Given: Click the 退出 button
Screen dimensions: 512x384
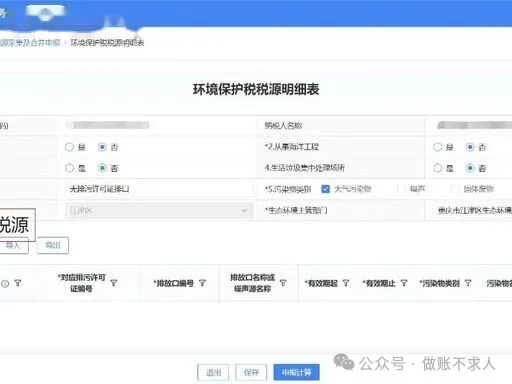Looking at the screenshot, I should [x=213, y=372].
